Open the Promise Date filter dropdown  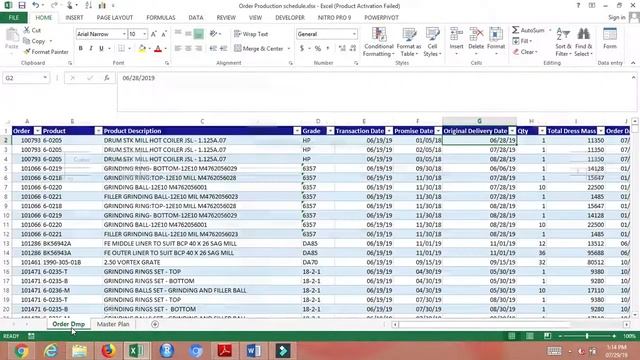tap(438, 131)
